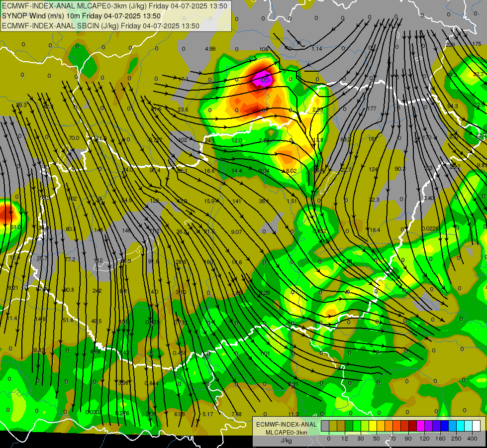Screen dimensions: 487x448
Task: Pick the dark red legend swatch
Action: pos(412,426)
